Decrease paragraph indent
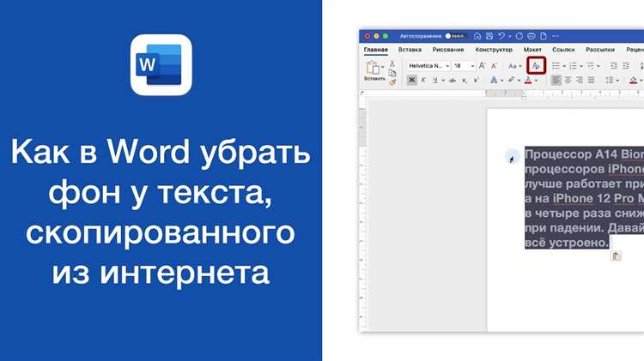This screenshot has height=361, width=644. 614,66
